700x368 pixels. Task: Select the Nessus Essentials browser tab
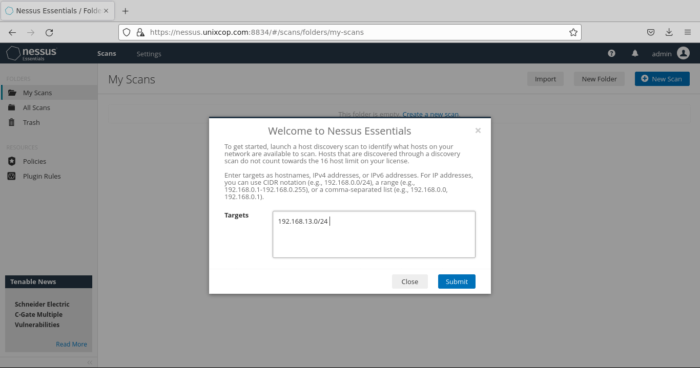click(x=58, y=11)
